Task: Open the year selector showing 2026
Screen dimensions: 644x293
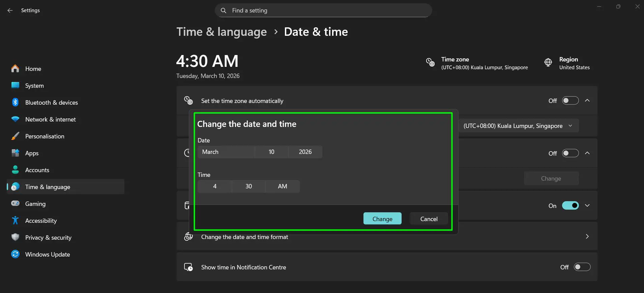Action: coord(305,152)
